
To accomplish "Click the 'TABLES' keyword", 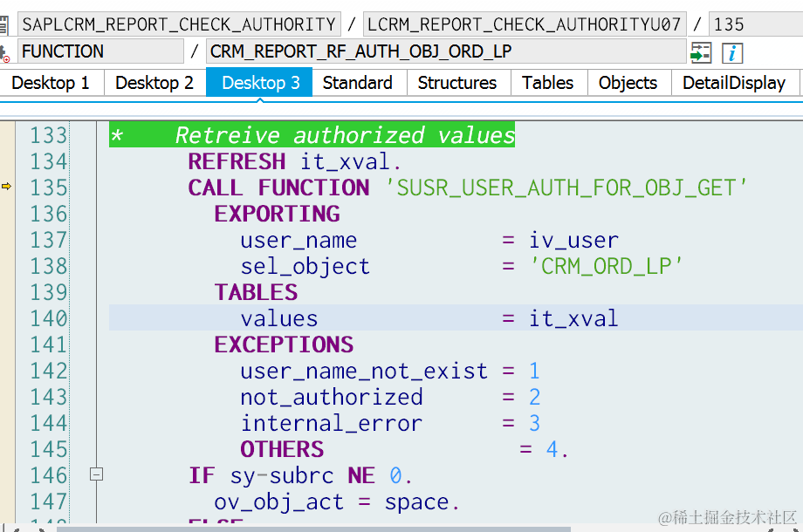I will tap(256, 292).
